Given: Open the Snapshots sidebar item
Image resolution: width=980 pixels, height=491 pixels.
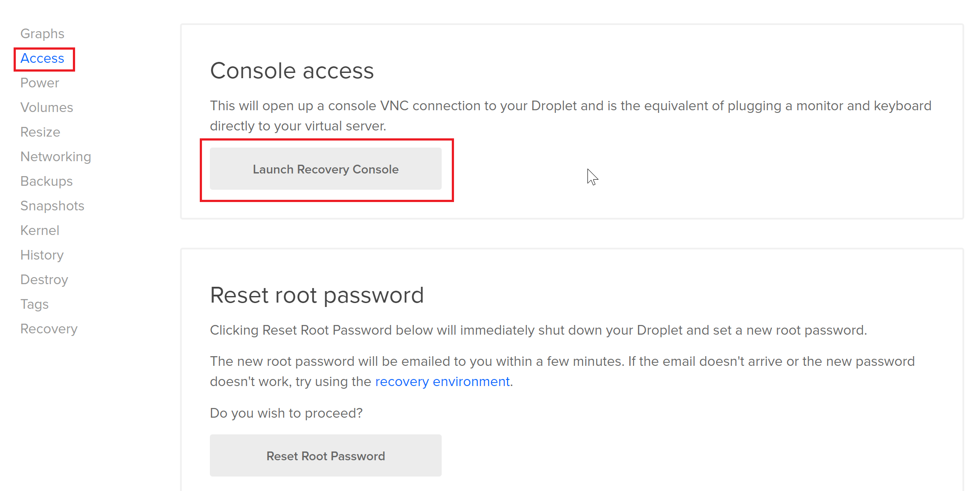Looking at the screenshot, I should [x=52, y=206].
